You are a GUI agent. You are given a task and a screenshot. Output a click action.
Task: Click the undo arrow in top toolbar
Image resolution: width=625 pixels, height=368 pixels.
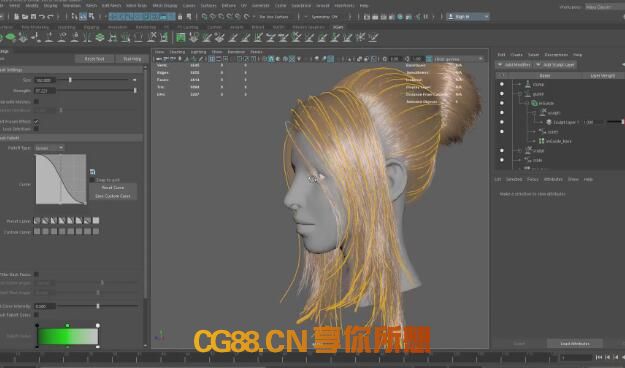42,17
